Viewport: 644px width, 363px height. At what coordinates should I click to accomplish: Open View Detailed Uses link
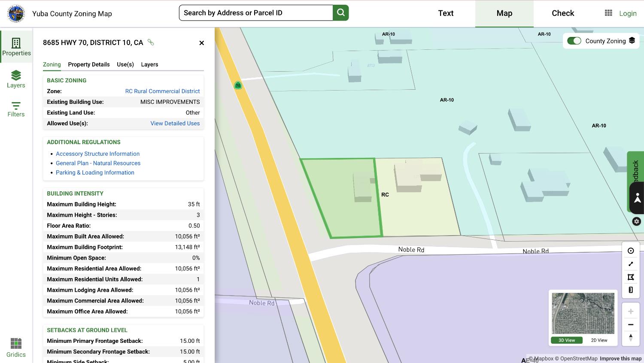coord(175,123)
